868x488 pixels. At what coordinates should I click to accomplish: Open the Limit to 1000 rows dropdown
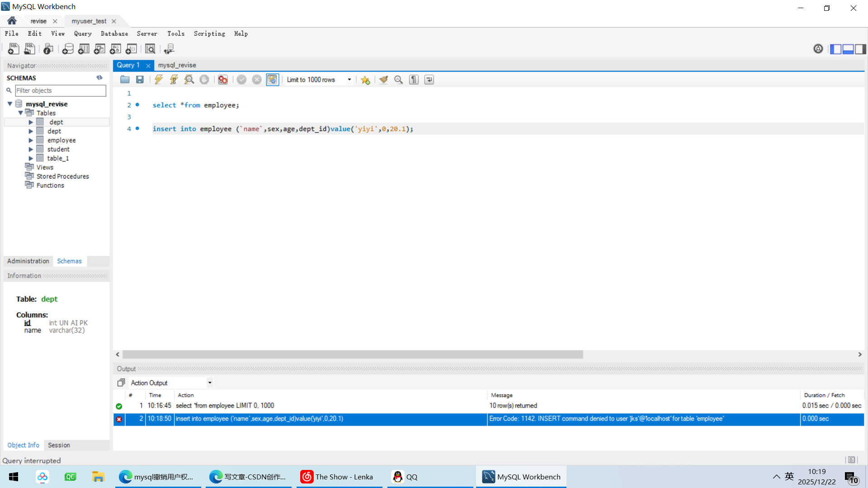point(349,80)
